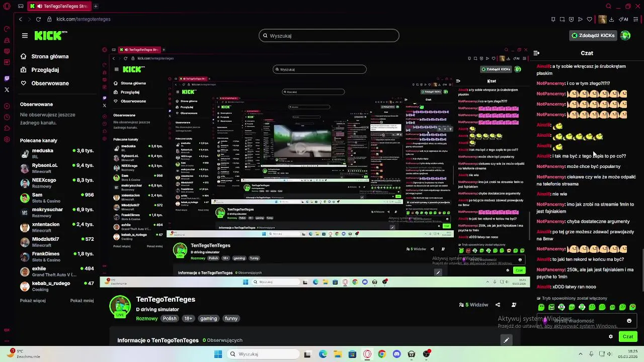This screenshot has width=644, height=362.
Task: Open Przeglądaj in Kick sidebar
Action: pyautogui.click(x=40, y=70)
